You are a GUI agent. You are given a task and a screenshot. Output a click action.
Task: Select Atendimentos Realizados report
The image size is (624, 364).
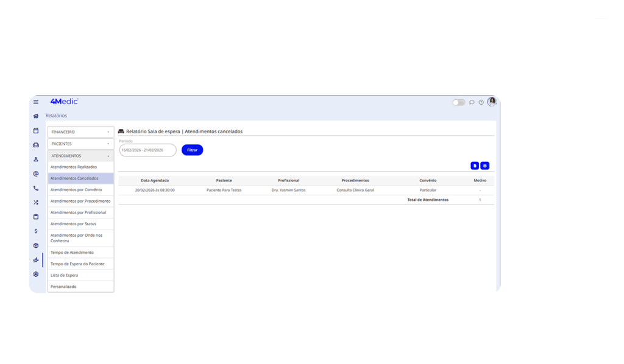[74, 167]
